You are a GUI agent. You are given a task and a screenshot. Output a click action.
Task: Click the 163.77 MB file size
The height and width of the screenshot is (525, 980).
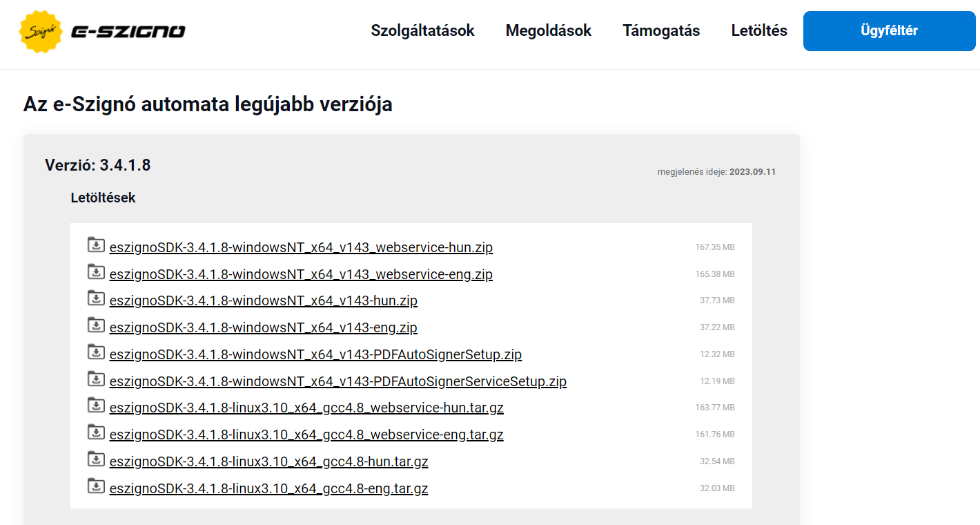pos(715,408)
